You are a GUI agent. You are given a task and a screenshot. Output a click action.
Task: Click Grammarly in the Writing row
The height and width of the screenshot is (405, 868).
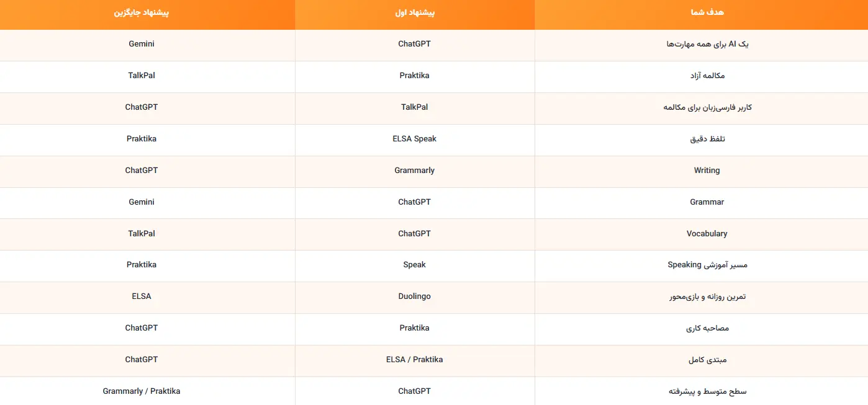click(415, 171)
